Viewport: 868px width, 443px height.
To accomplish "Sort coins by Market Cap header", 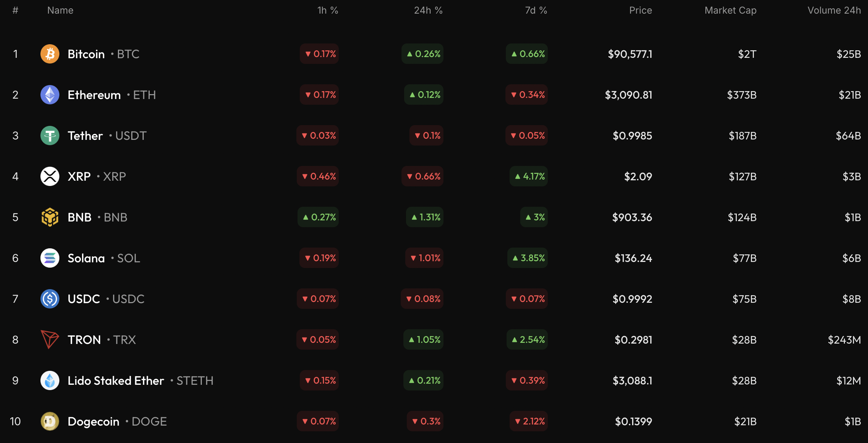I will [730, 11].
